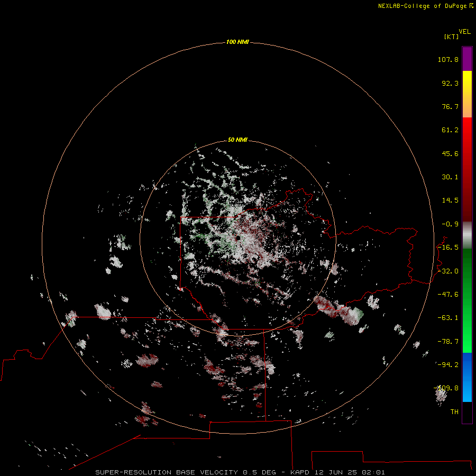
Task: Click the NEXLAB-College of DuPage watermark text
Action: coord(425,6)
